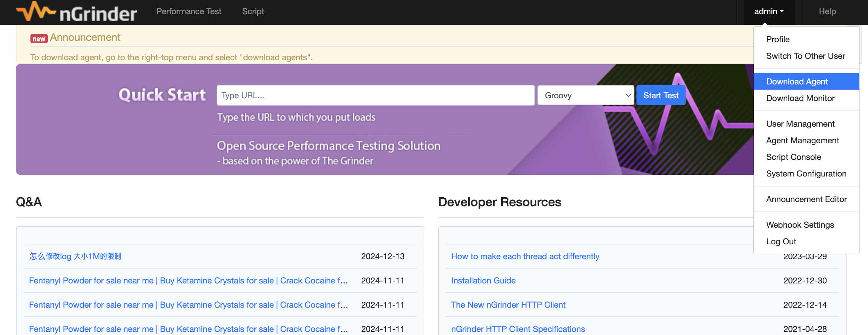
Task: Focus the Type URL input field
Action: point(376,95)
